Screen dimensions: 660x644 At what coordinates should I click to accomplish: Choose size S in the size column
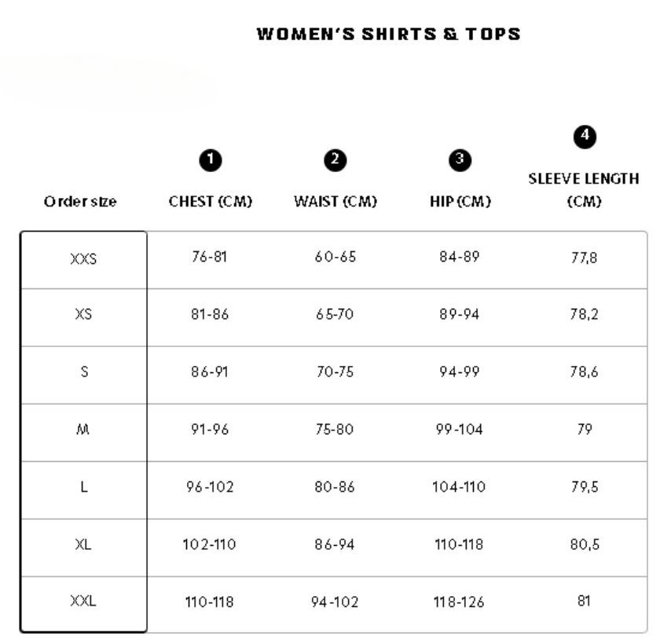click(x=83, y=372)
